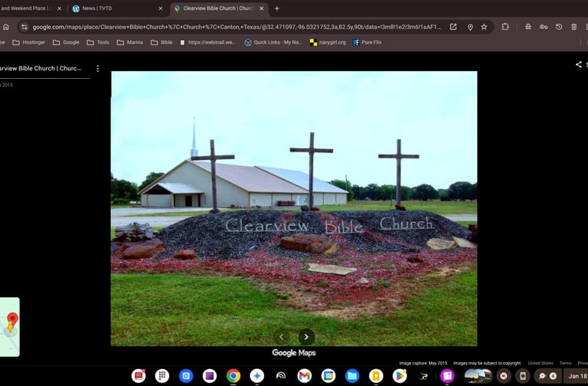Screen dimensions: 588x386
Task: Open the password key extension icon
Action: click(544, 27)
